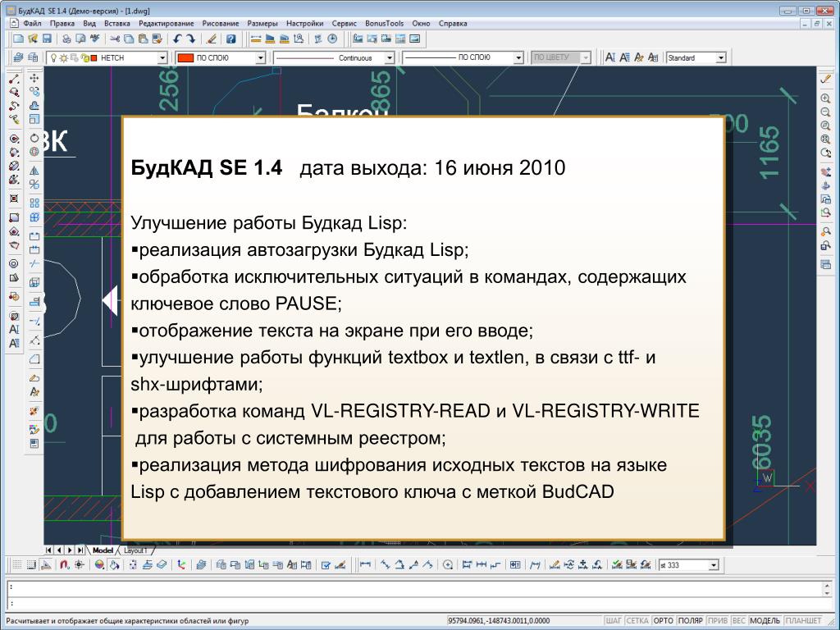Toggle ОРТО orthogonal mode
This screenshot has width=840, height=630.
(x=663, y=620)
